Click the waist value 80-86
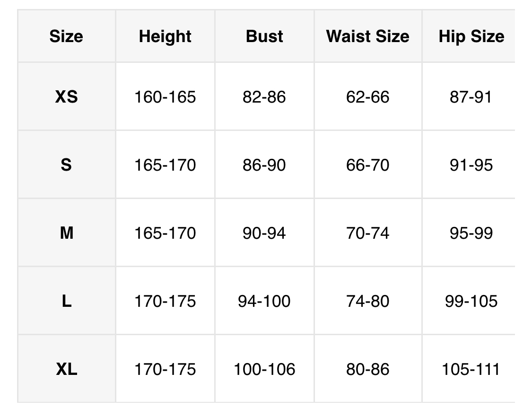 click(367, 369)
